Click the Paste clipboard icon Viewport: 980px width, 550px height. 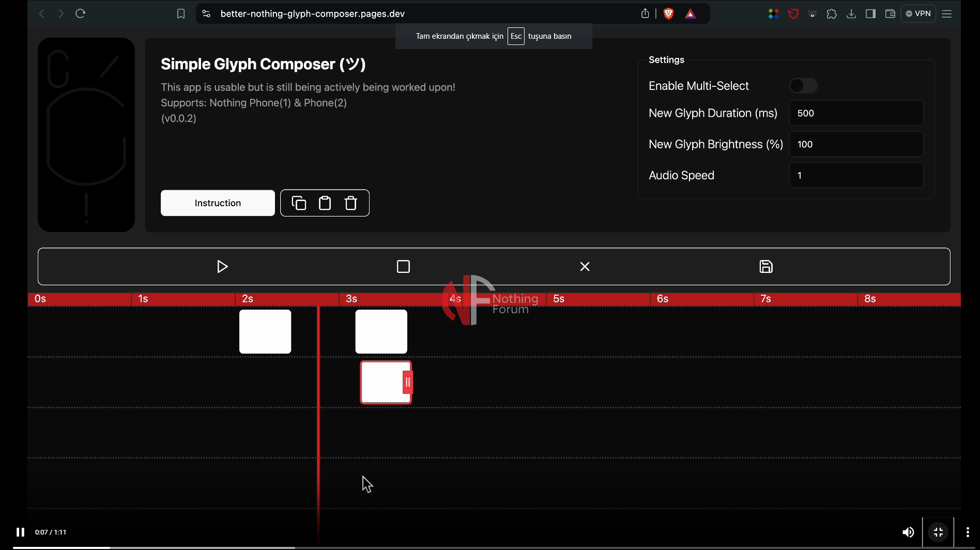pos(325,203)
